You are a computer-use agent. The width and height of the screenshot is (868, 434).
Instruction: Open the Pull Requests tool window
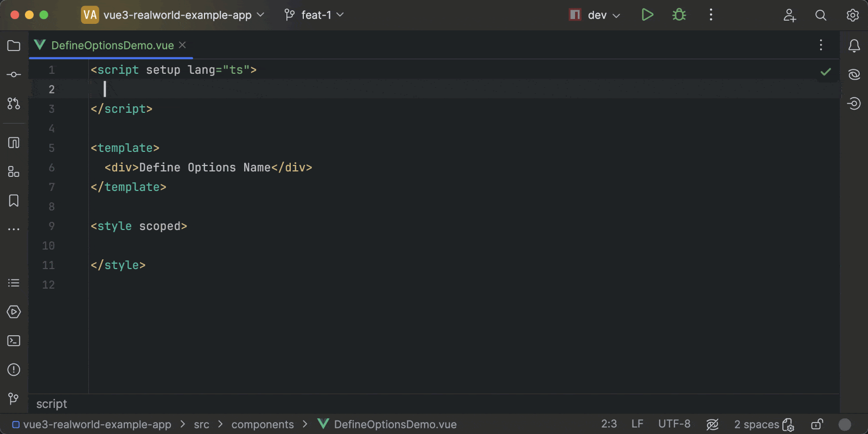[x=14, y=103]
